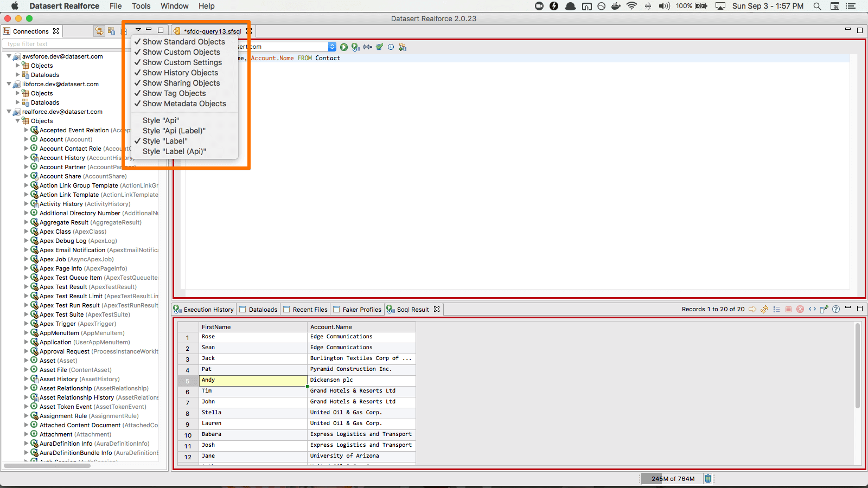Toggle Show History Objects off

(x=180, y=73)
